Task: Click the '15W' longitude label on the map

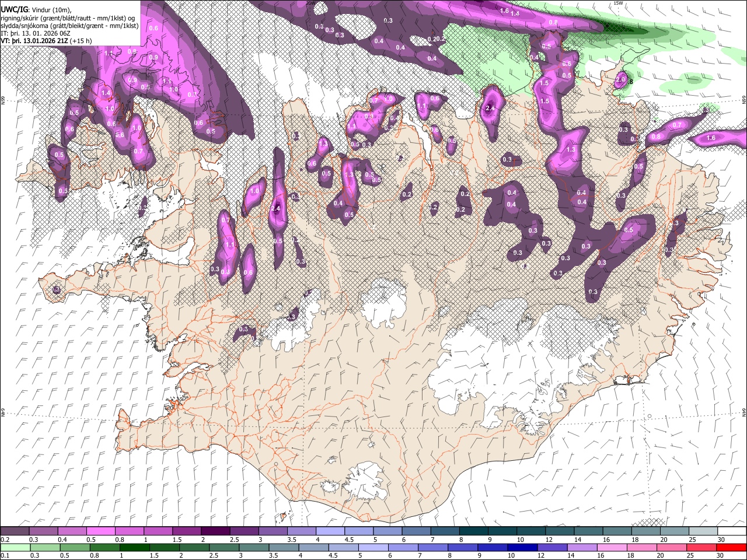Action: [618, 3]
